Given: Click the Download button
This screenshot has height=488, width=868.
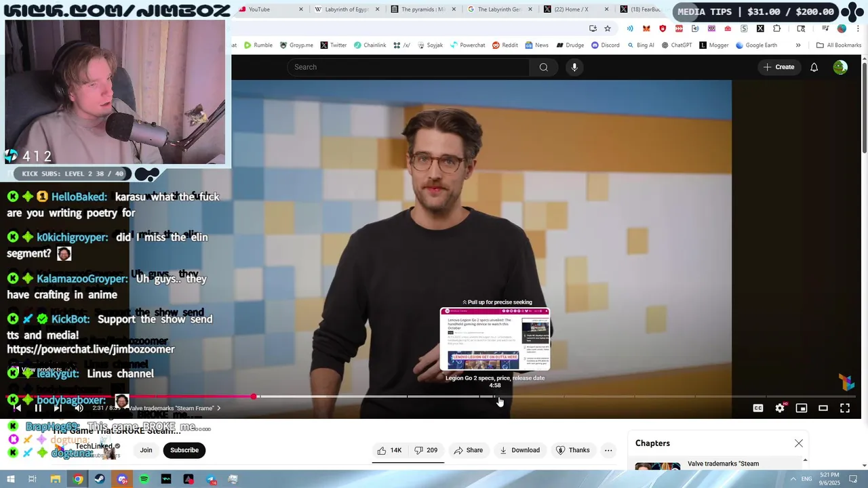Looking at the screenshot, I should click(519, 450).
